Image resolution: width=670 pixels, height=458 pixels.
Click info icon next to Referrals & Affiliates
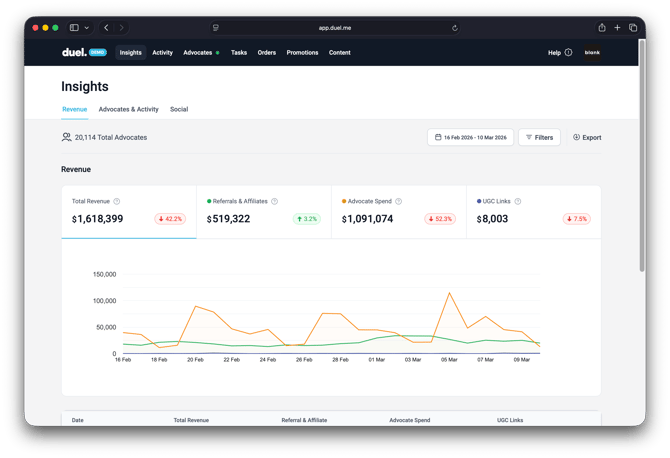[275, 202]
